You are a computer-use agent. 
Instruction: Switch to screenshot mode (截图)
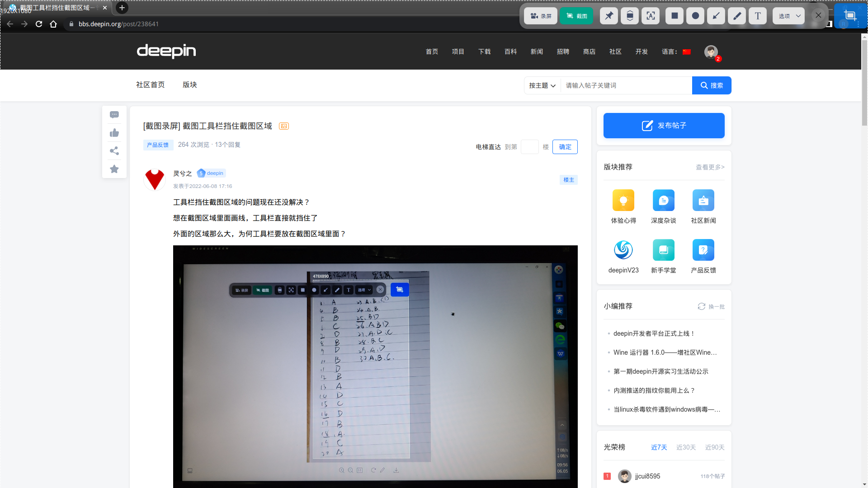(576, 16)
